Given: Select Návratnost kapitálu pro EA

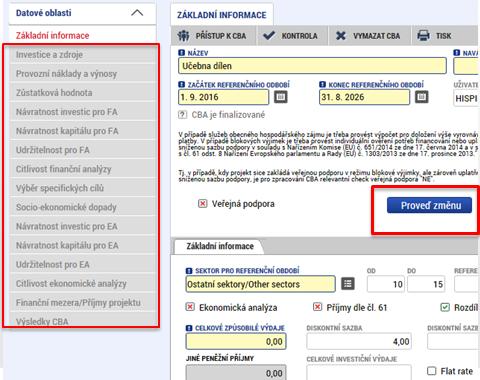Looking at the screenshot, I should pyautogui.click(x=83, y=245).
